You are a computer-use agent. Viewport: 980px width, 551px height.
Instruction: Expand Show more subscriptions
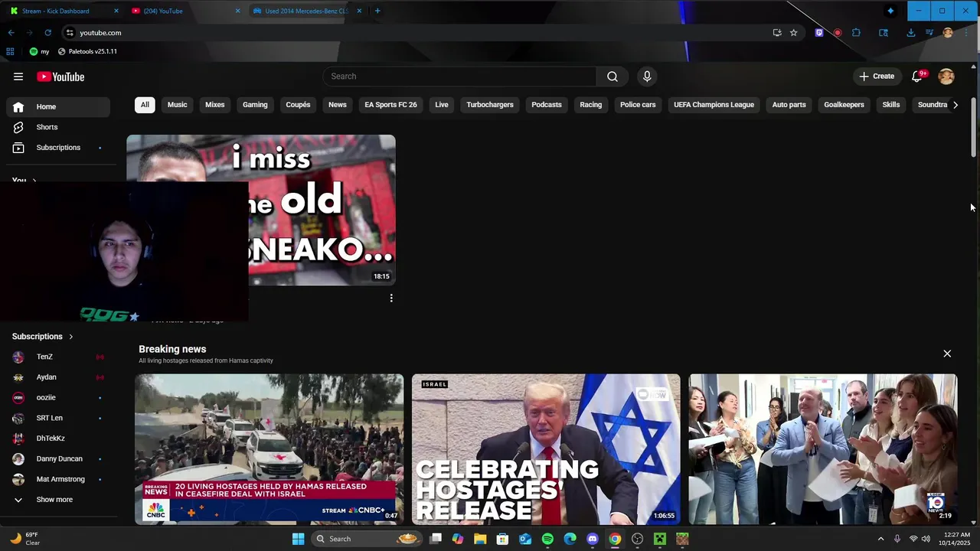pos(58,500)
